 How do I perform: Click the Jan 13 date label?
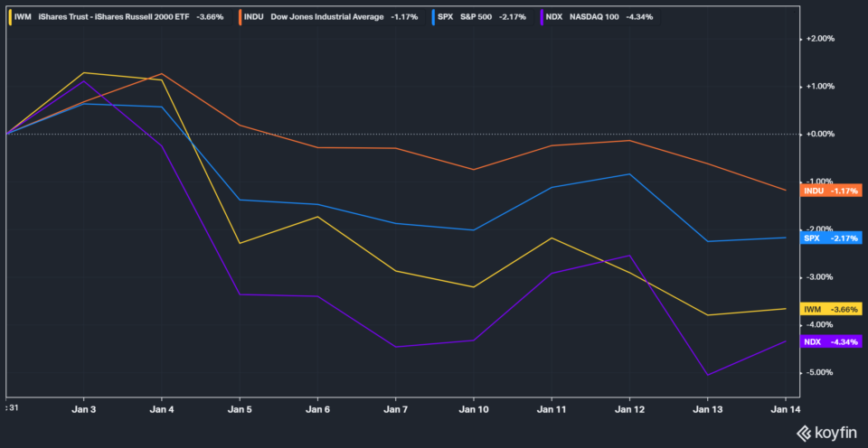pos(707,408)
